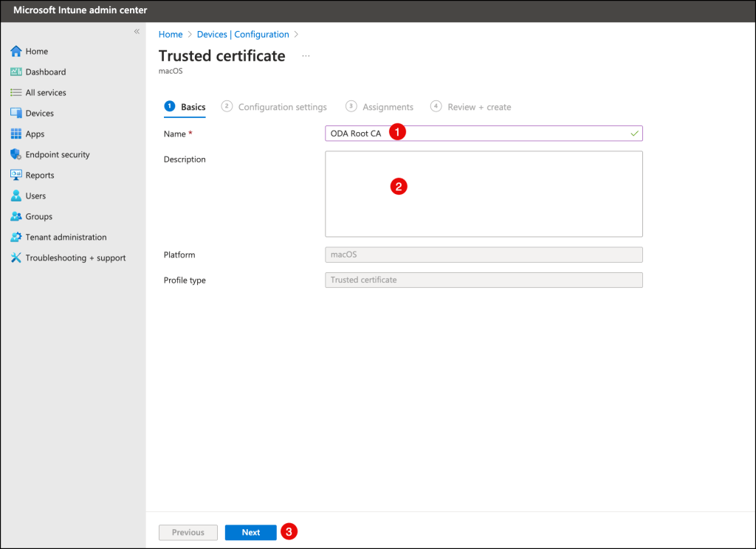Click the Home icon in sidebar
756x549 pixels.
point(16,52)
